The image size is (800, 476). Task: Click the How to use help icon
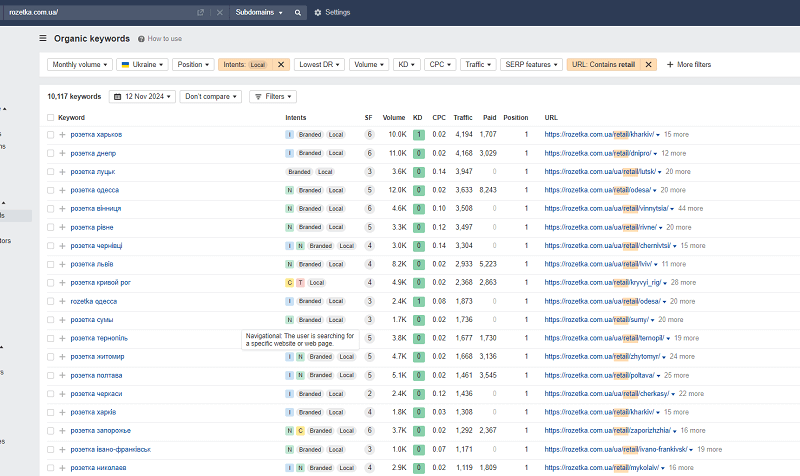coord(141,39)
